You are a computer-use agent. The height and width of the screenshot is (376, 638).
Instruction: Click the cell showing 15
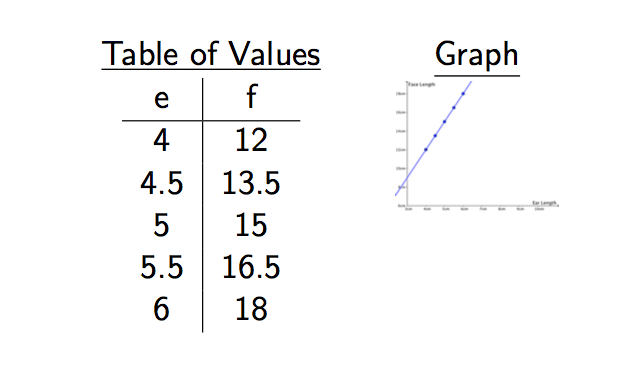pyautogui.click(x=251, y=225)
